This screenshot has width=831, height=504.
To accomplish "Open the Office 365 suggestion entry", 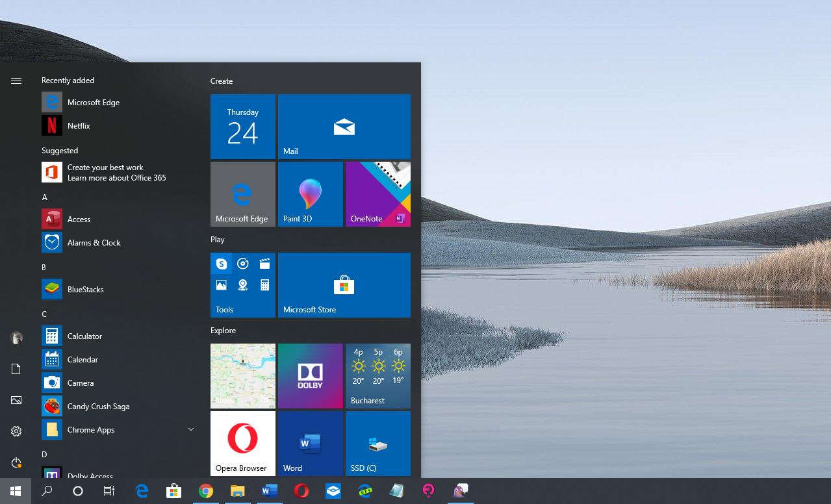I will (118, 173).
